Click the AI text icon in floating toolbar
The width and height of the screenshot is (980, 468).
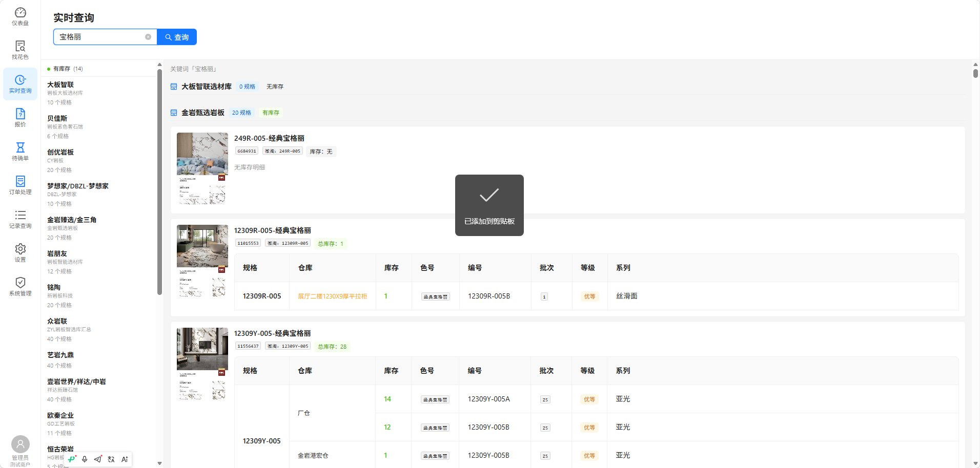pyautogui.click(x=125, y=459)
